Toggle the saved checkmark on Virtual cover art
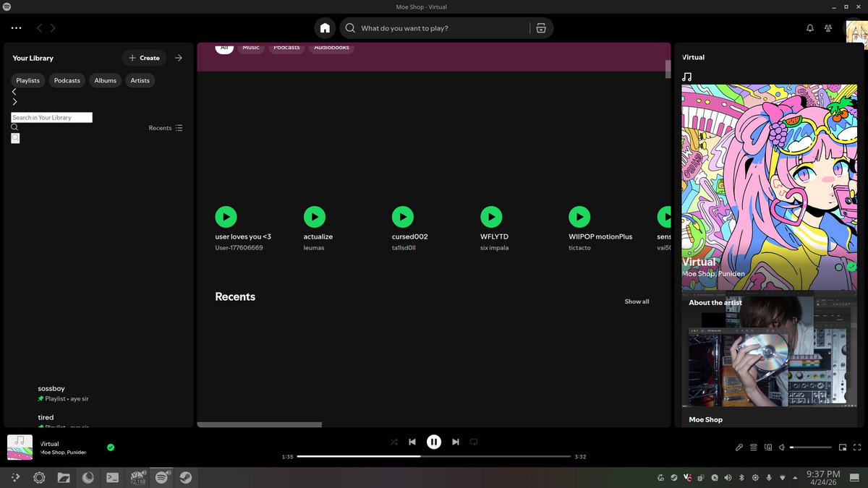Screen dimensions: 868x488 click(x=851, y=266)
